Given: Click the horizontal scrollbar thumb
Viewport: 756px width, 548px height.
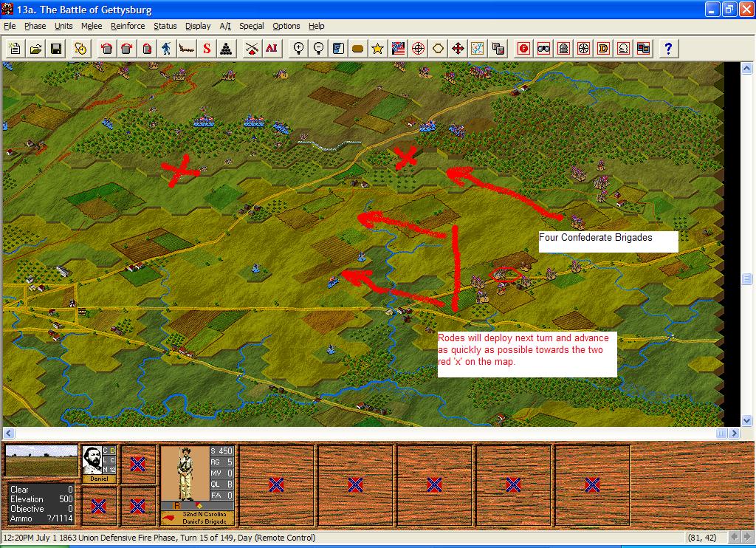Looking at the screenshot, I should (721, 434).
